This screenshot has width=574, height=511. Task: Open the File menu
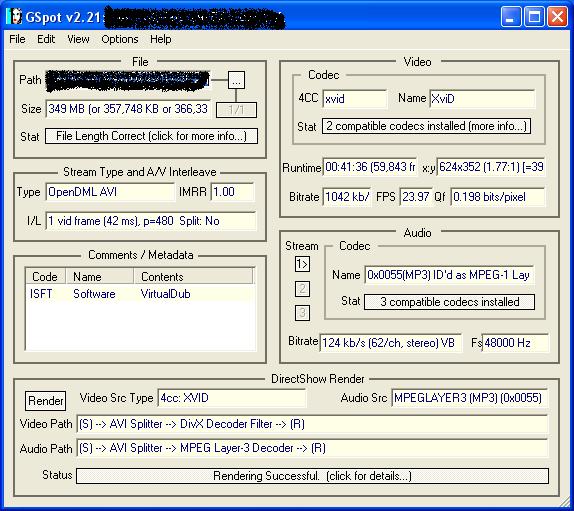[x=17, y=39]
